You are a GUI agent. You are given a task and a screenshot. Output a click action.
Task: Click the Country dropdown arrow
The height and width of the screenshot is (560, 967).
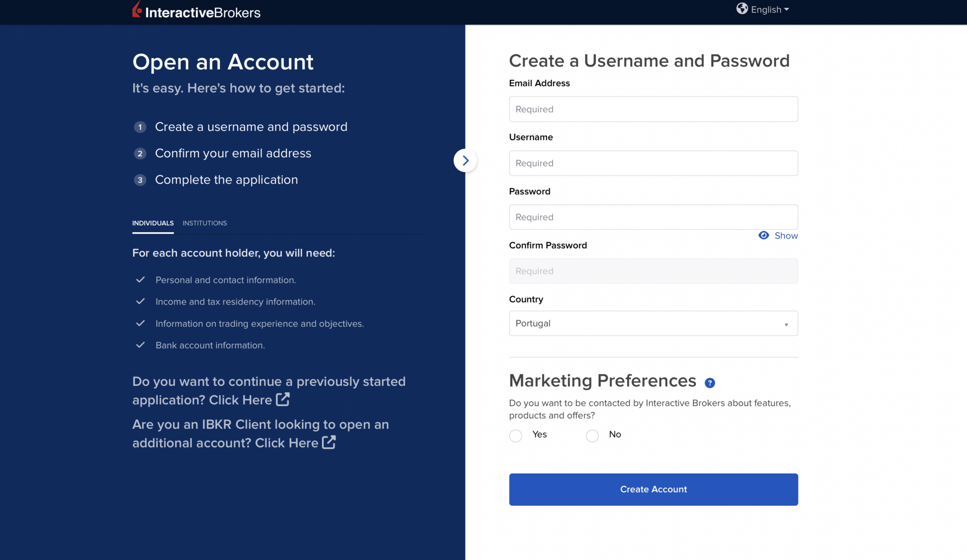tap(786, 324)
